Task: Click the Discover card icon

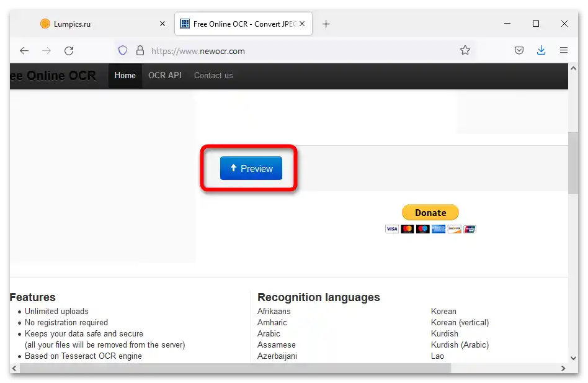Action: (454, 229)
